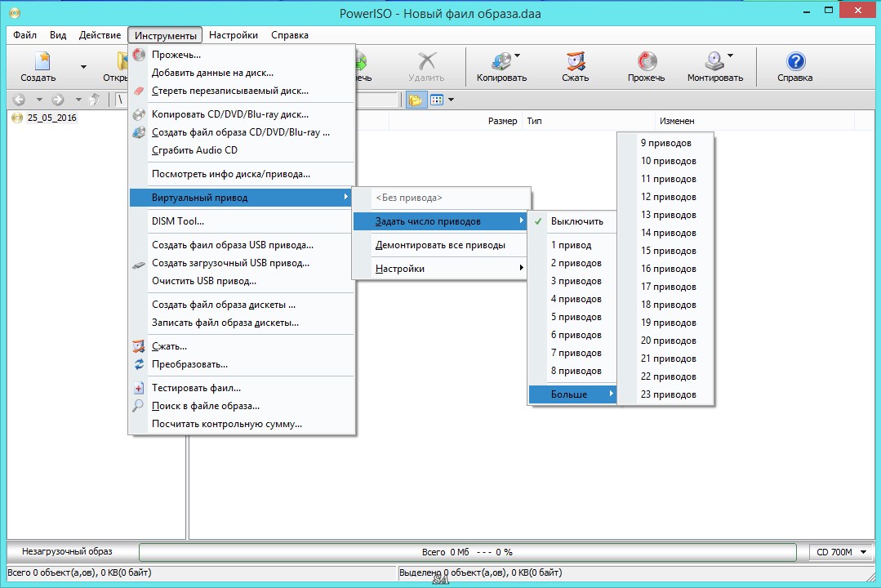Open dropdown arrow on Копировать button
Viewport: 881px width, 588px height.
[518, 55]
